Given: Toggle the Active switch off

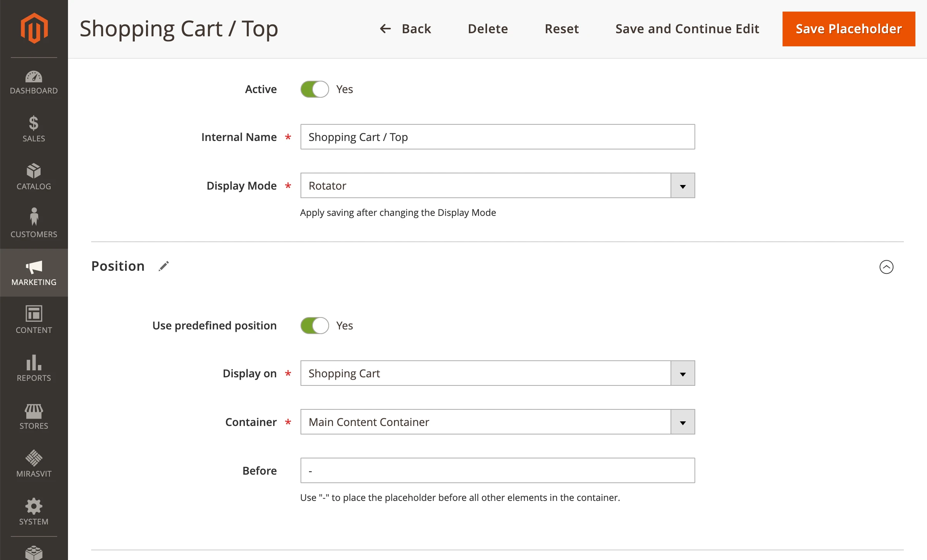Looking at the screenshot, I should [315, 89].
